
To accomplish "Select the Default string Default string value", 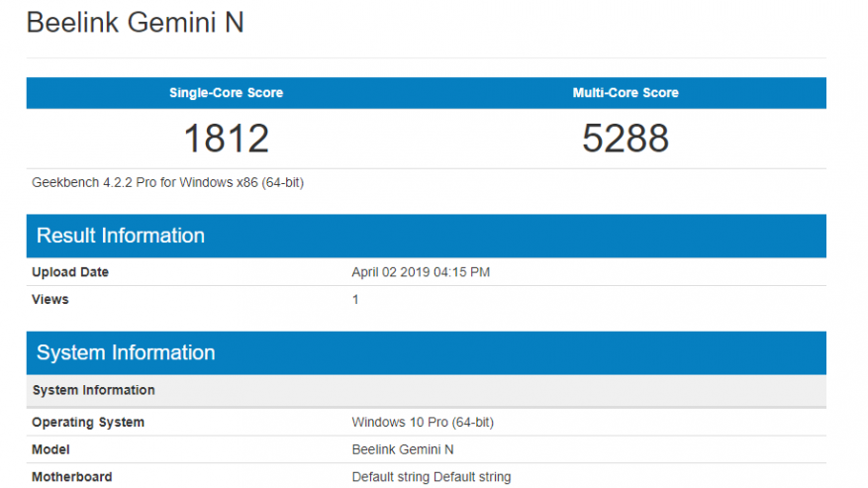I will [432, 477].
